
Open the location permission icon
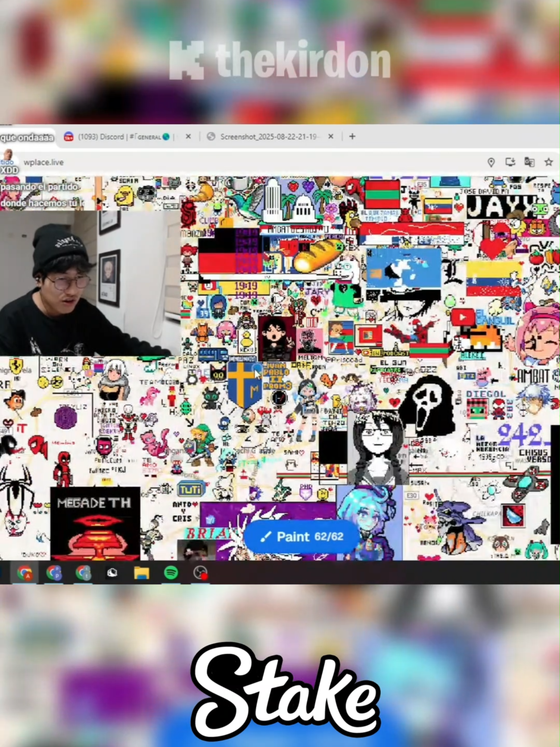[491, 162]
